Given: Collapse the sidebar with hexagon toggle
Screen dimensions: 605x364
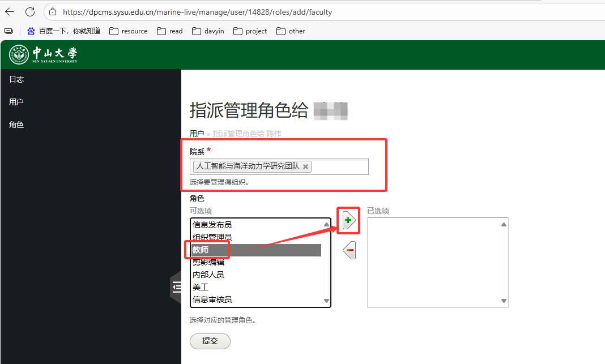Looking at the screenshot, I should pyautogui.click(x=176, y=288).
